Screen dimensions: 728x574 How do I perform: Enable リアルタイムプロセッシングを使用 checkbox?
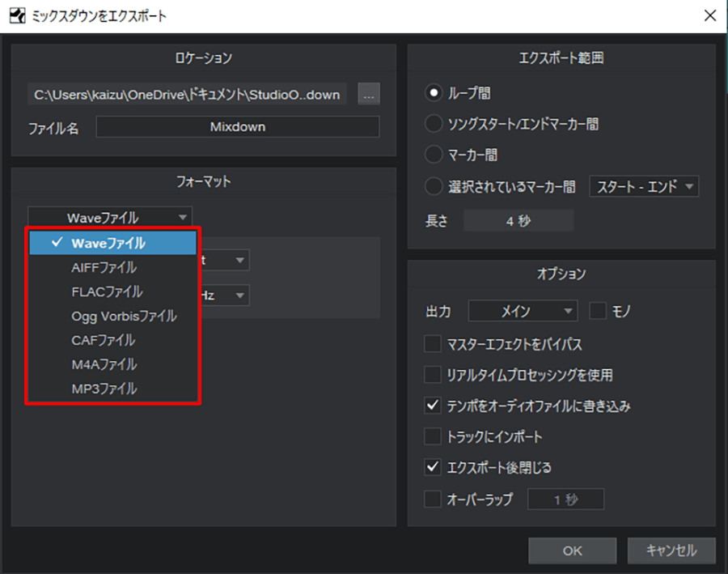(x=433, y=375)
